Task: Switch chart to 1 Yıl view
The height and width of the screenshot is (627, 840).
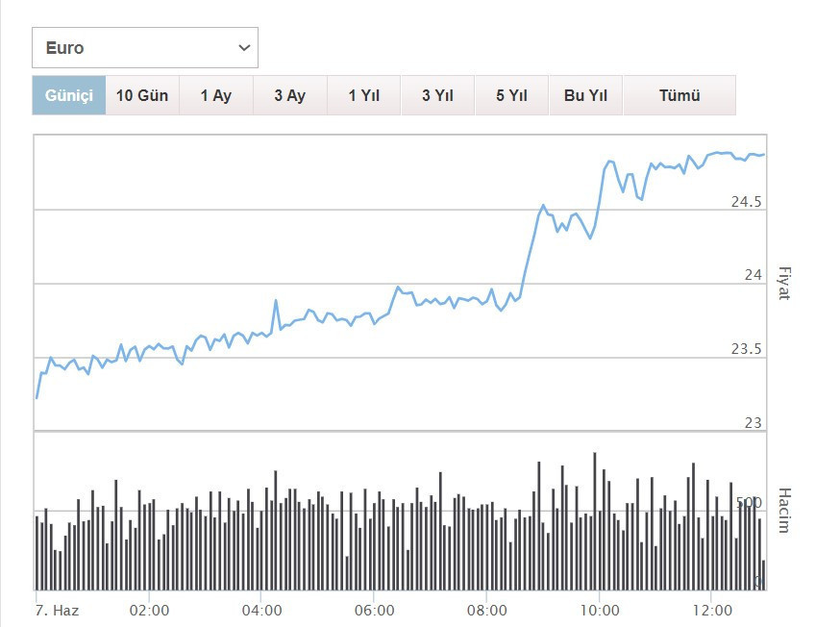Action: (x=364, y=95)
